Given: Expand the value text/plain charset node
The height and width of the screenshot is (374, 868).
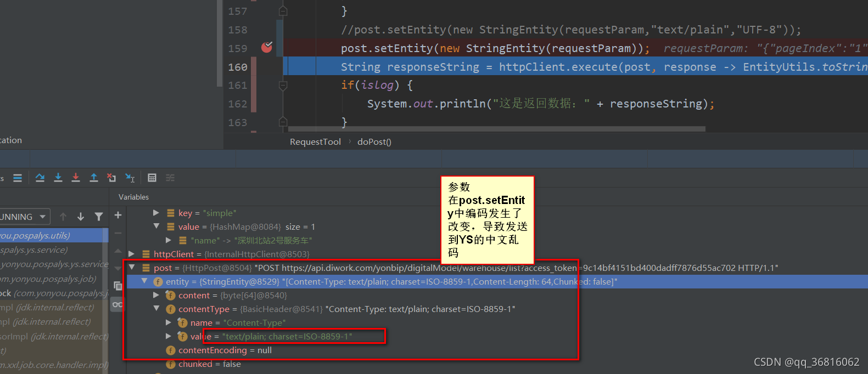Looking at the screenshot, I should [x=169, y=336].
